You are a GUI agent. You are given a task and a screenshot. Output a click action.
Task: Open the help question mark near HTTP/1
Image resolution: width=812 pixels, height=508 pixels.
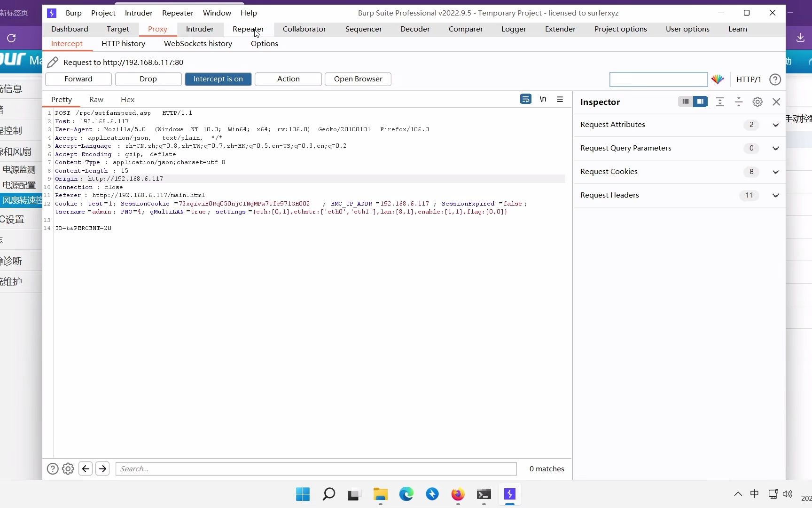pyautogui.click(x=775, y=79)
